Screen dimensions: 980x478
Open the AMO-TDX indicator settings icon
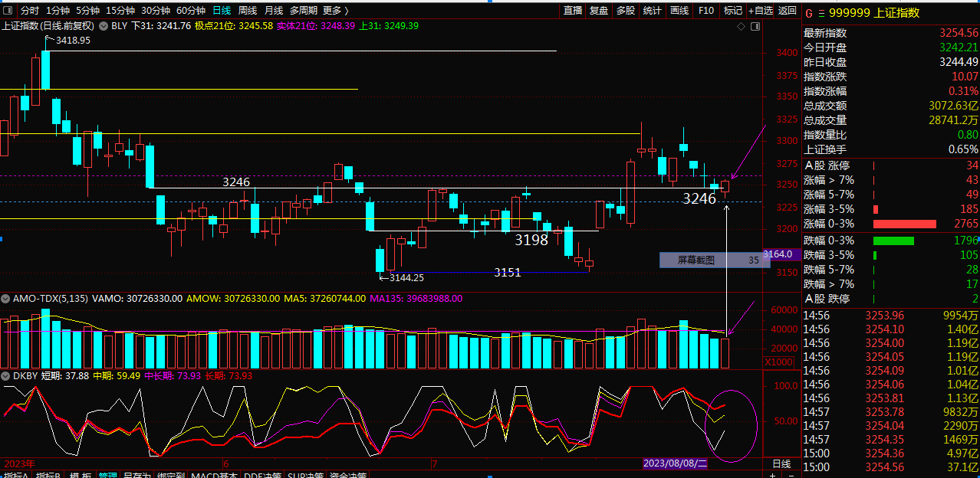tap(5, 299)
